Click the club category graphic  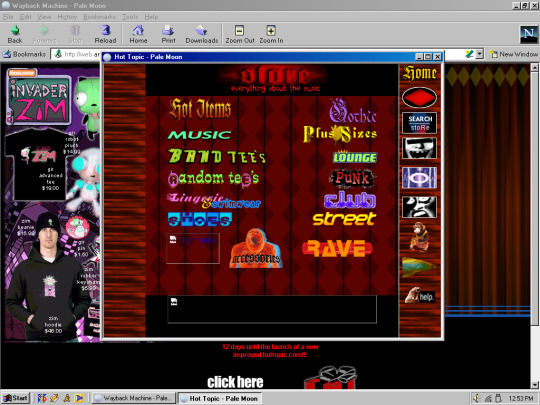350,200
